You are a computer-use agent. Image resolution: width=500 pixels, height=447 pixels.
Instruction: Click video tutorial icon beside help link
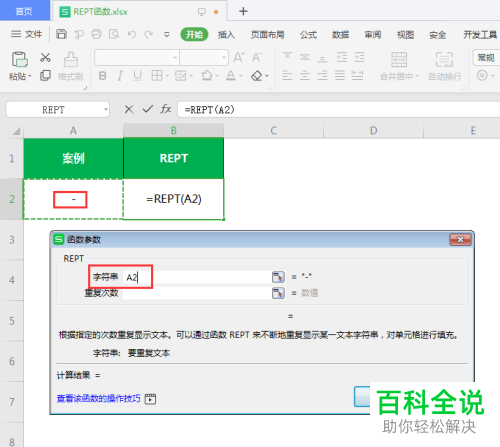(150, 399)
